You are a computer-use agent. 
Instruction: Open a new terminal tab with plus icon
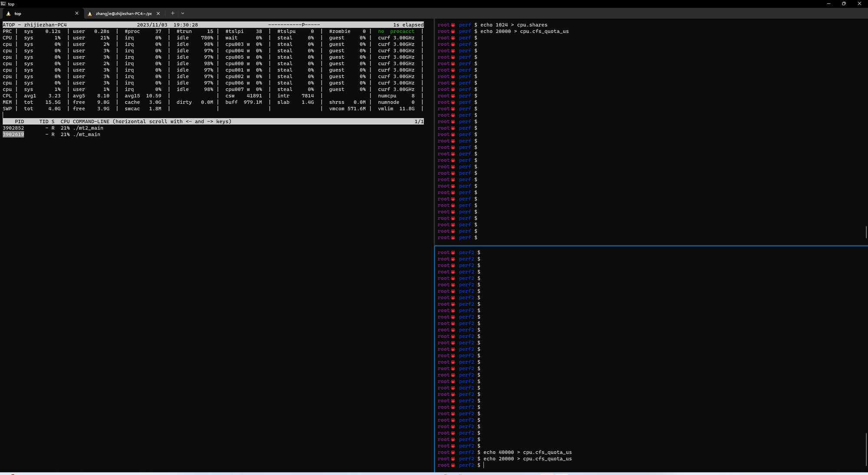tap(172, 13)
